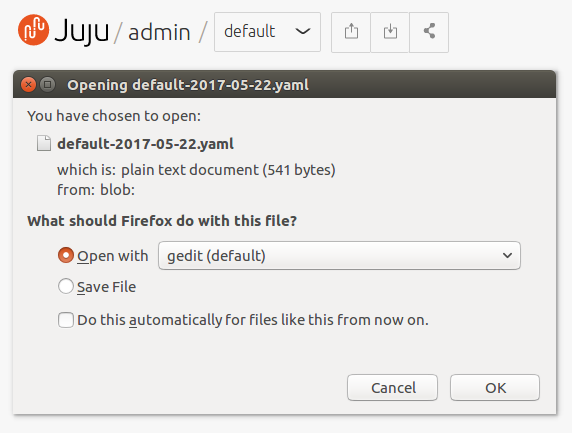
Task: Open the default model dropdown
Action: (x=267, y=32)
